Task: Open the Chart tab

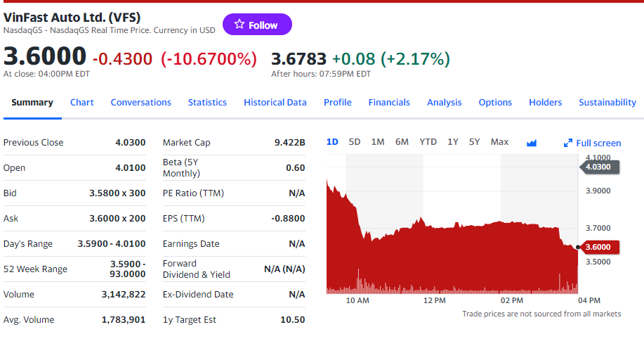Action: (82, 102)
